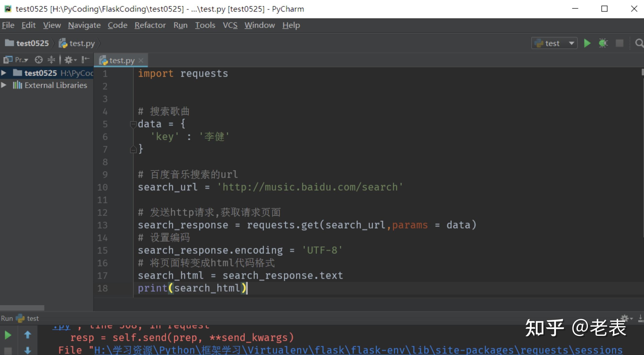Screen dimensions: 644x355
Task: Hide the project tool window
Action: pos(85,60)
